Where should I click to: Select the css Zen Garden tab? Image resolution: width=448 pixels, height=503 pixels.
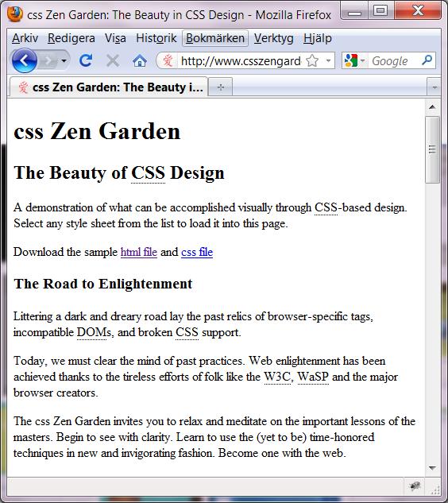109,87
